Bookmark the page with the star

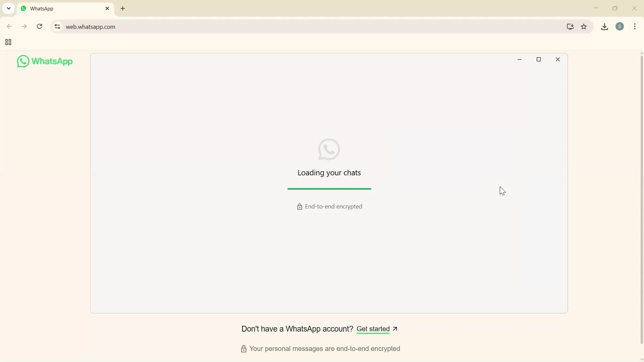tap(584, 27)
